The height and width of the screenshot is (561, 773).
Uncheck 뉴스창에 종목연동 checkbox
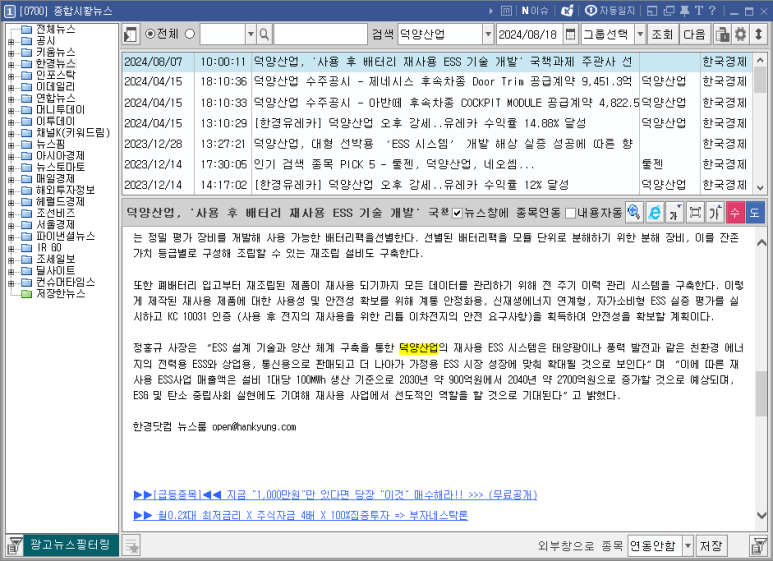click(x=457, y=213)
